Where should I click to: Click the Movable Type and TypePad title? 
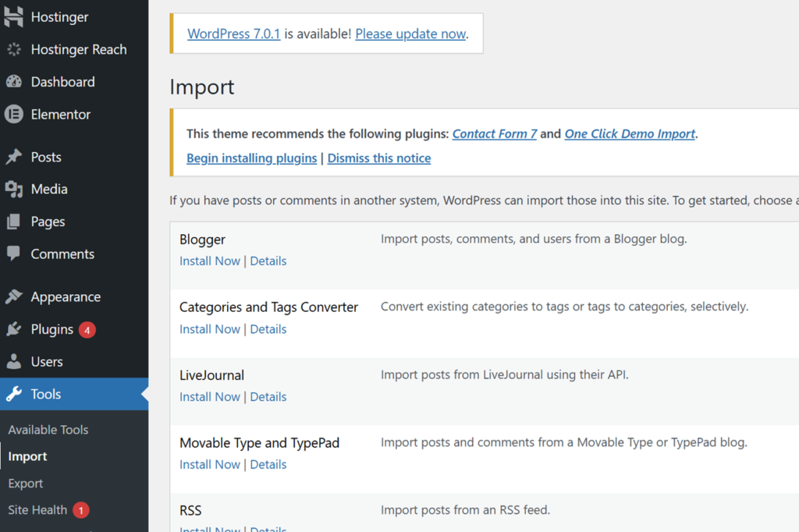[x=259, y=443]
